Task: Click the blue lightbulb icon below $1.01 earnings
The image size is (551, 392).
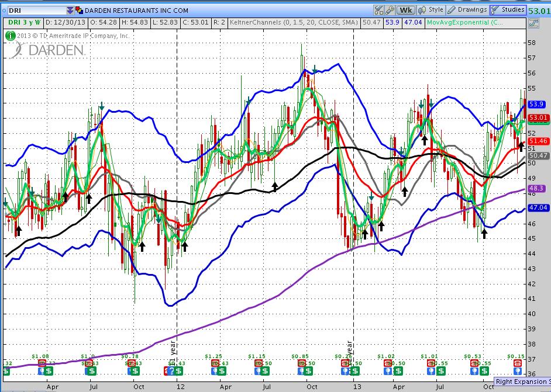Action: pyautogui.click(x=432, y=371)
